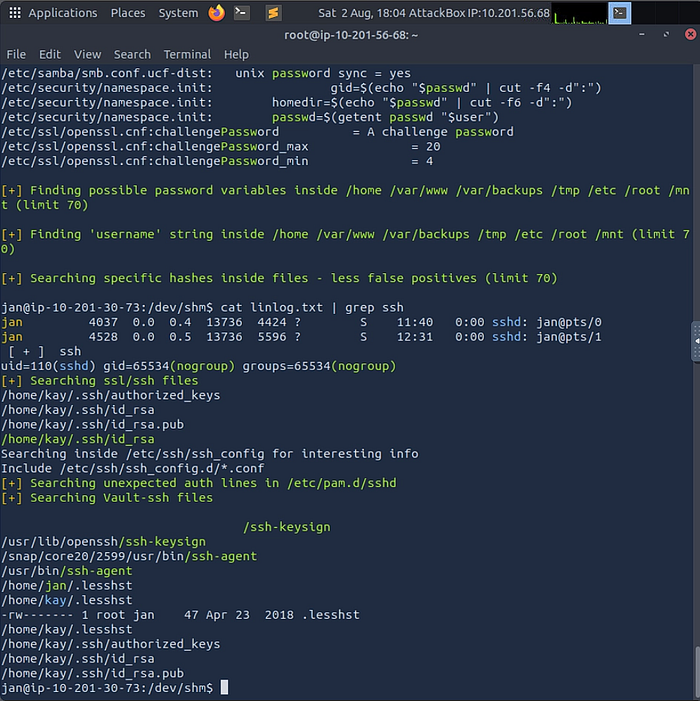This screenshot has height=701, width=700.
Task: Restore the terminal window size
Action: coord(666,34)
